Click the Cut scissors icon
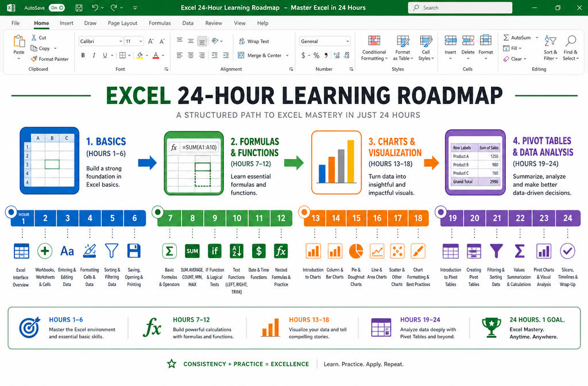Screen dimensions: 588x386 34,37
